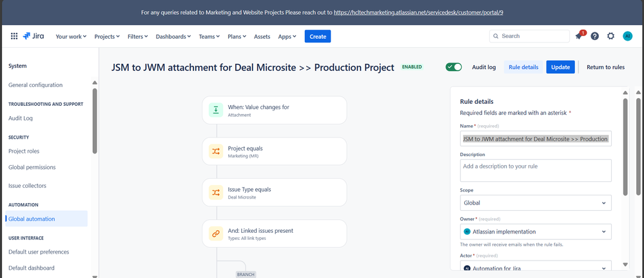Viewport: 644px width, 278px height.
Task: Expand the Plans menu
Action: 237,36
